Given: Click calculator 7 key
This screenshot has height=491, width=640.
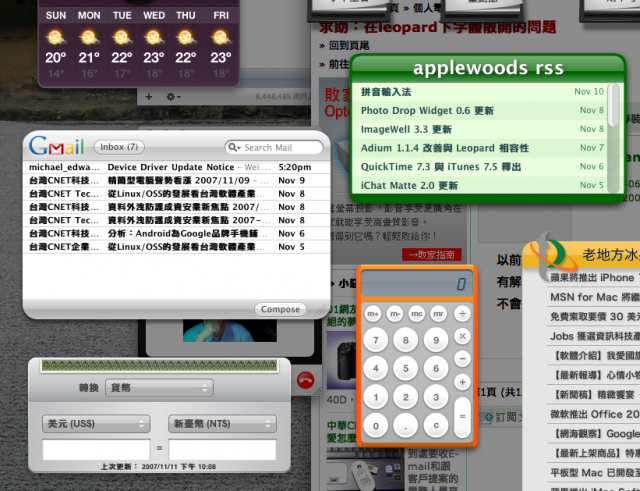Looking at the screenshot, I should 376,340.
